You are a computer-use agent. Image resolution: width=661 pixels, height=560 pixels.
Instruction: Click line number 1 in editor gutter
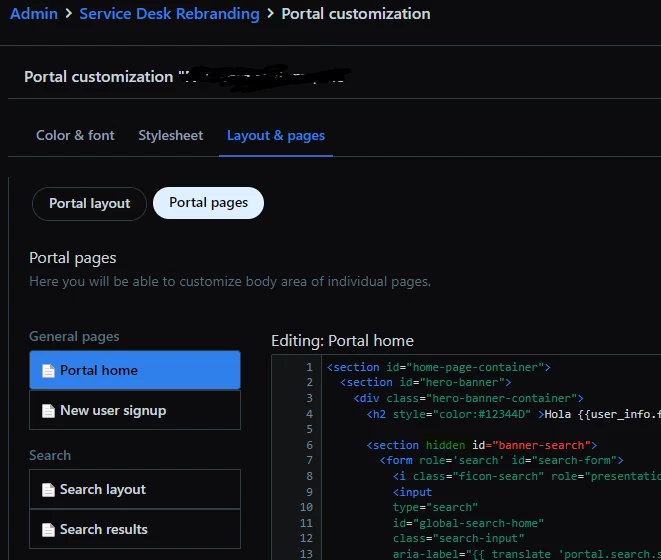(309, 367)
